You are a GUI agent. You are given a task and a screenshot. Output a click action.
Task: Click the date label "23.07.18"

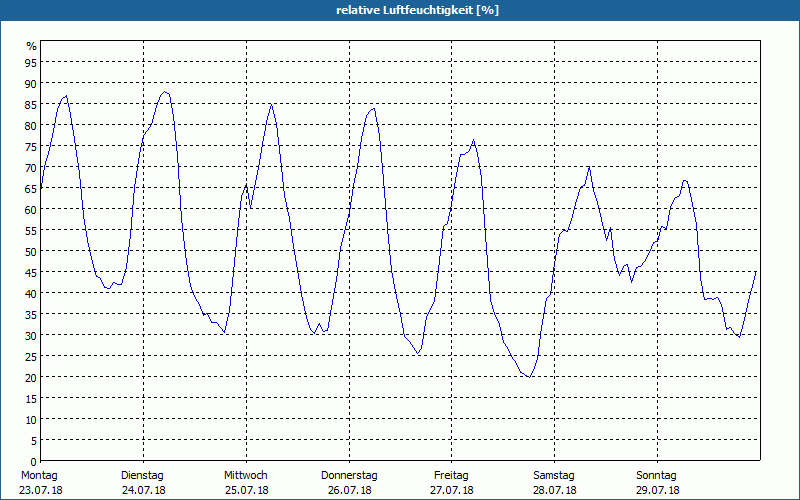[x=40, y=490]
